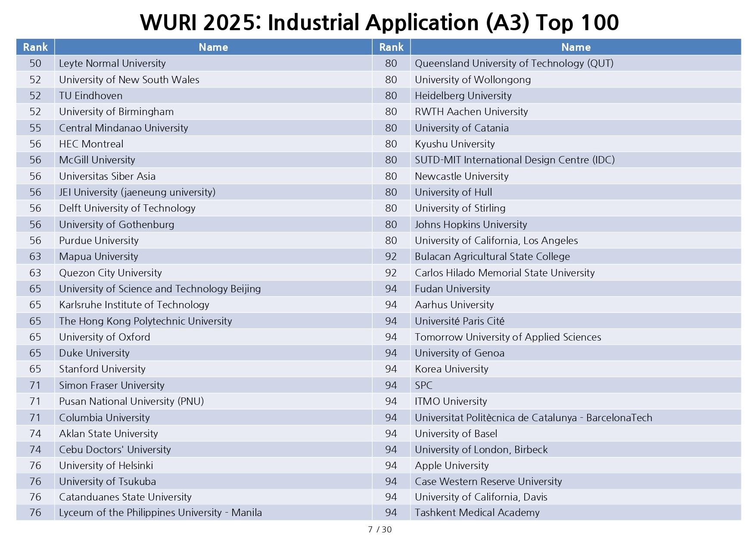Viewport: 756px width, 535px height.
Task: Select 'University of Science and Technology Beijing'
Action: pyautogui.click(x=160, y=289)
